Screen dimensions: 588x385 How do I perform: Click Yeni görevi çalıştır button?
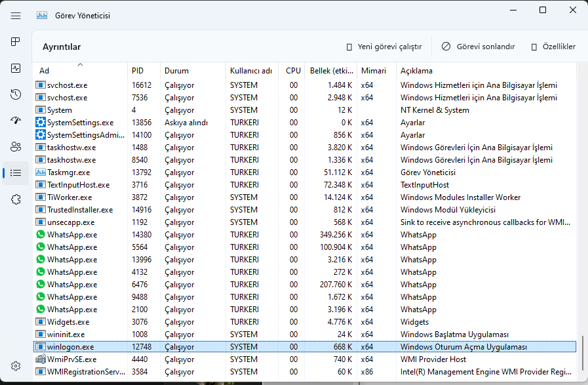coord(384,47)
